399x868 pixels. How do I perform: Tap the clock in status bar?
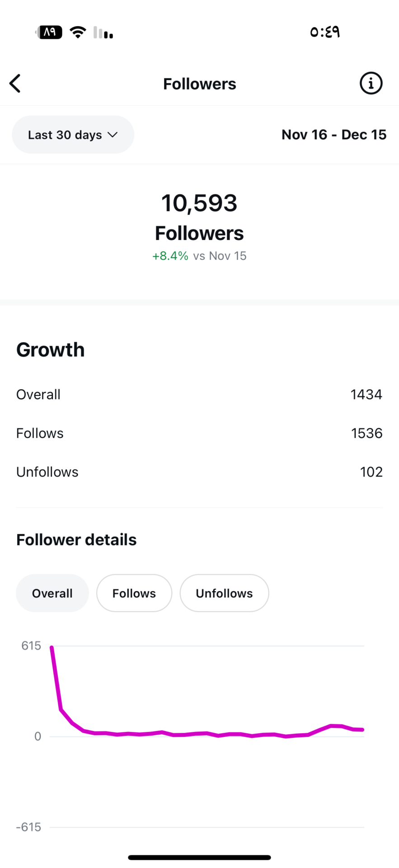(x=324, y=32)
